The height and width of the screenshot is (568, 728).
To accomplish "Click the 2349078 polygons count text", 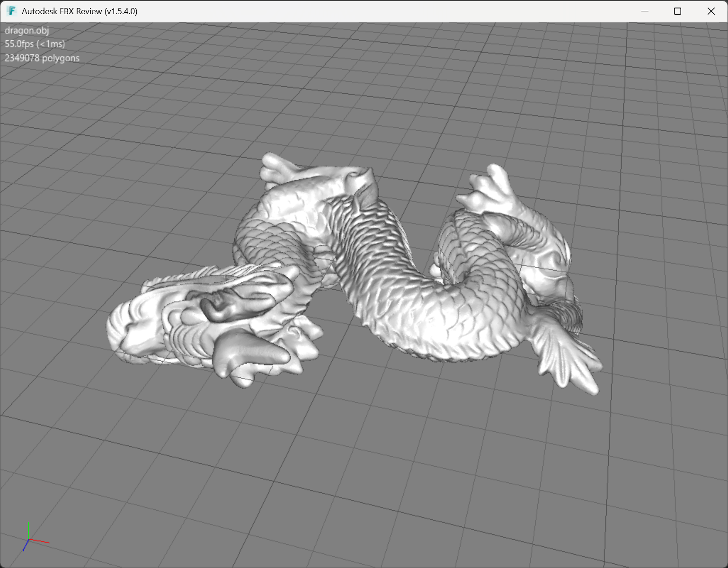I will [x=42, y=58].
